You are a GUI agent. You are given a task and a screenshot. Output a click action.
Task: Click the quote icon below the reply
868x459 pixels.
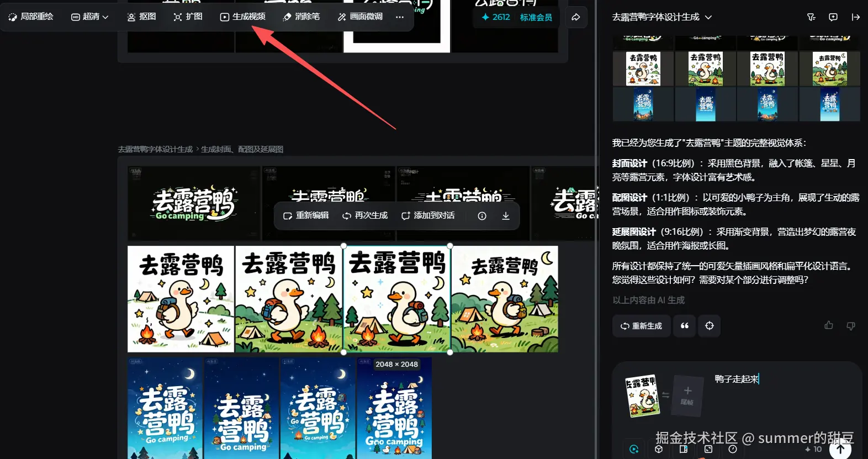685,326
